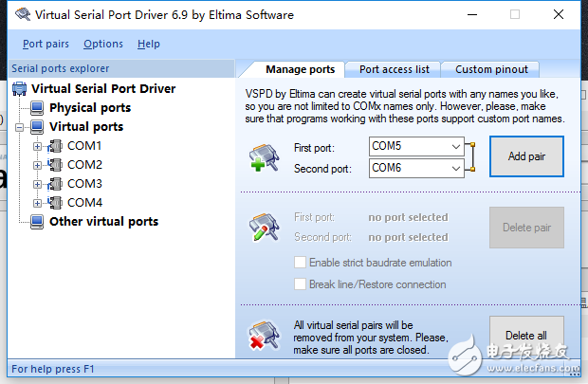Image resolution: width=588 pixels, height=384 pixels.
Task: Click the application icon in title bar
Action: pos(23,14)
